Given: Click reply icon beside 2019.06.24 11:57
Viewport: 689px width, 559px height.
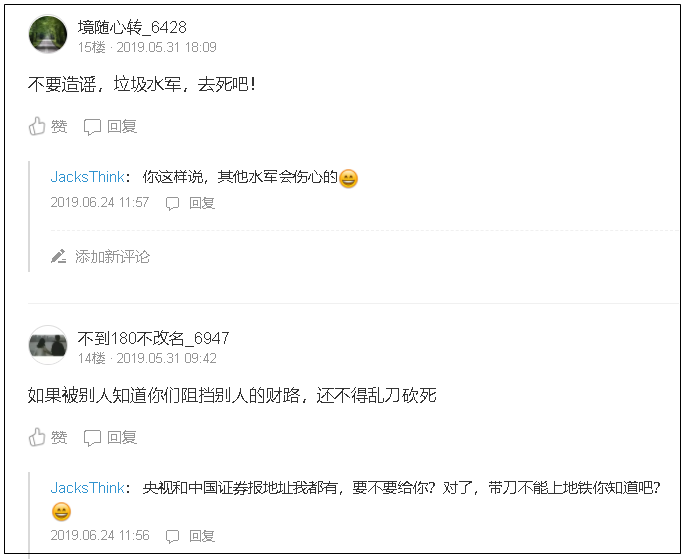Looking at the screenshot, I should (x=172, y=203).
